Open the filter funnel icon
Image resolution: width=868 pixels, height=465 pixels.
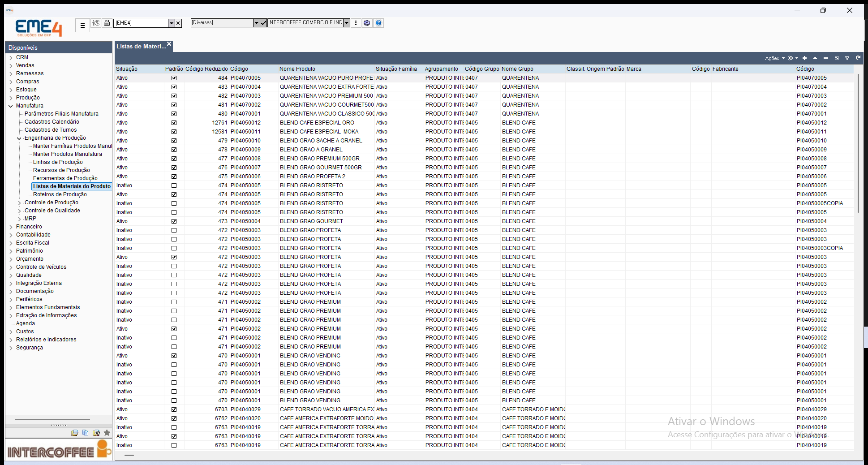pyautogui.click(x=847, y=58)
